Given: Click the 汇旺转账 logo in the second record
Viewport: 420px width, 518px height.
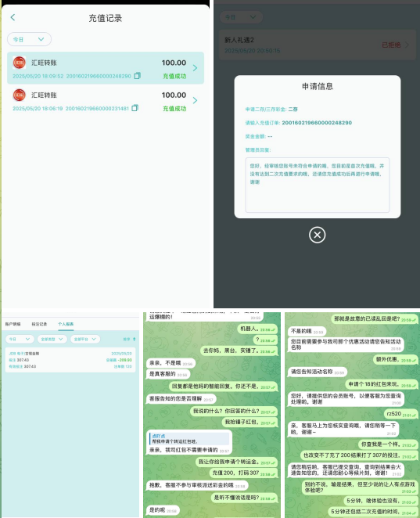Looking at the screenshot, I should pyautogui.click(x=19, y=95).
